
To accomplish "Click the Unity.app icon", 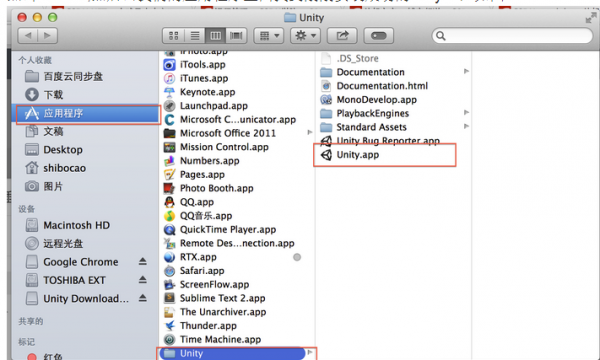I will 326,155.
